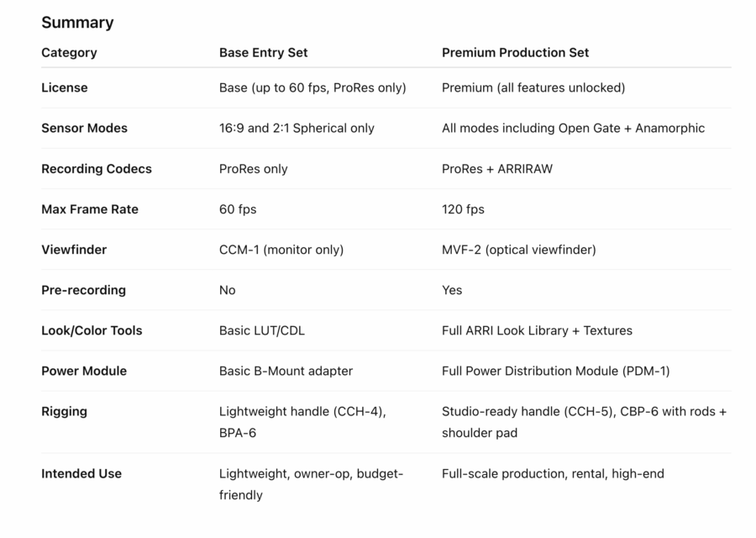This screenshot has width=756, height=538.
Task: Select the Base Entry Set column header
Action: [263, 52]
